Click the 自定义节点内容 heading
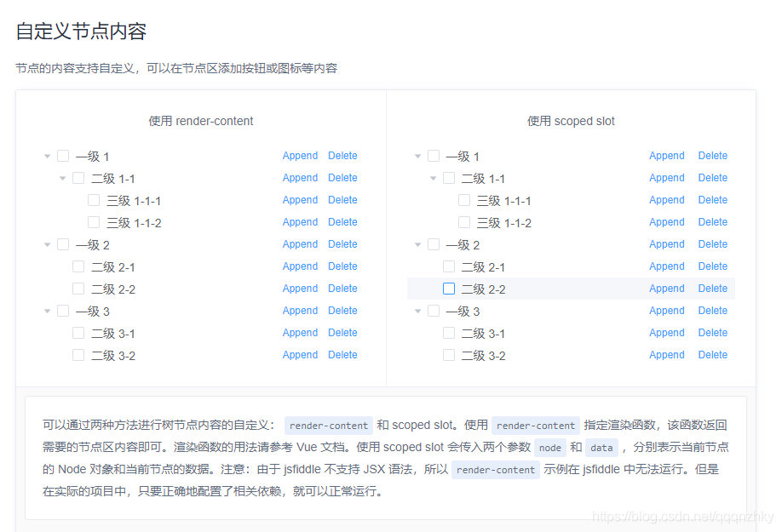 pyautogui.click(x=81, y=31)
